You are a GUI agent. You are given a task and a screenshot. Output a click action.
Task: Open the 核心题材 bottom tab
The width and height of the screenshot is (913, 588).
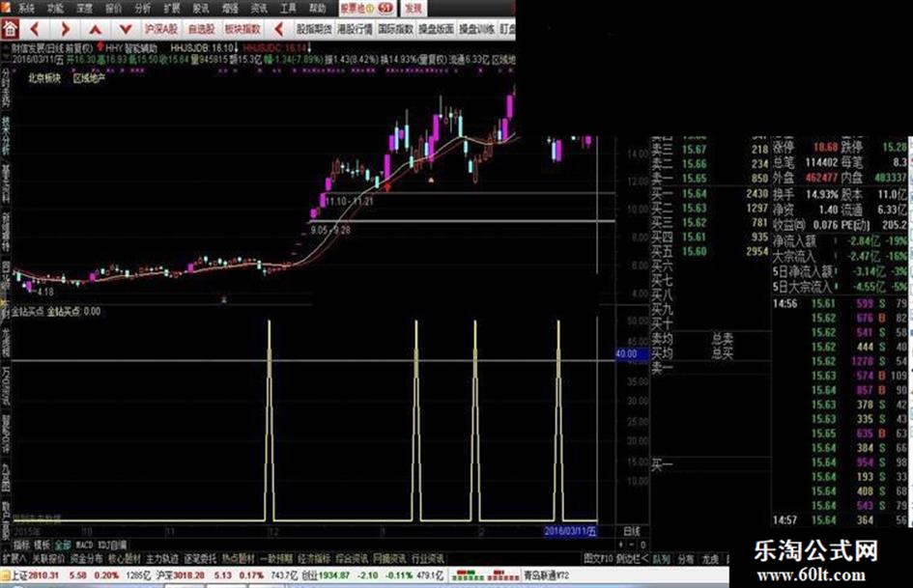point(124,559)
